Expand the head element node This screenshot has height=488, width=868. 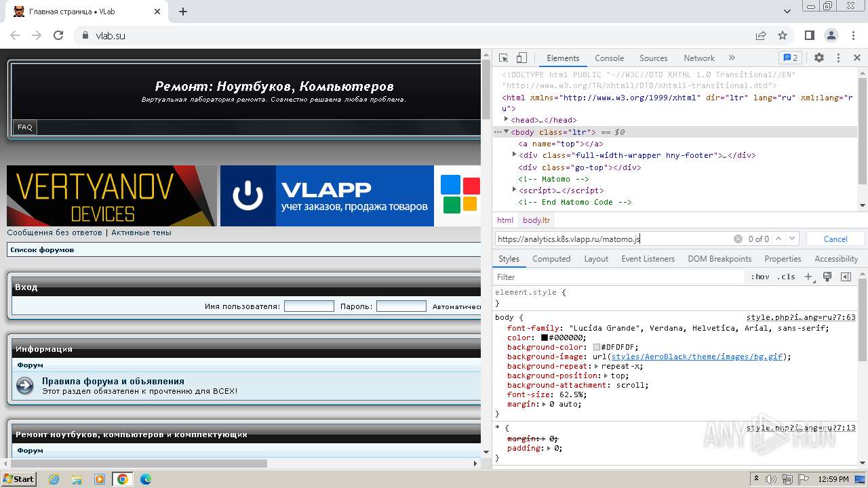point(506,120)
